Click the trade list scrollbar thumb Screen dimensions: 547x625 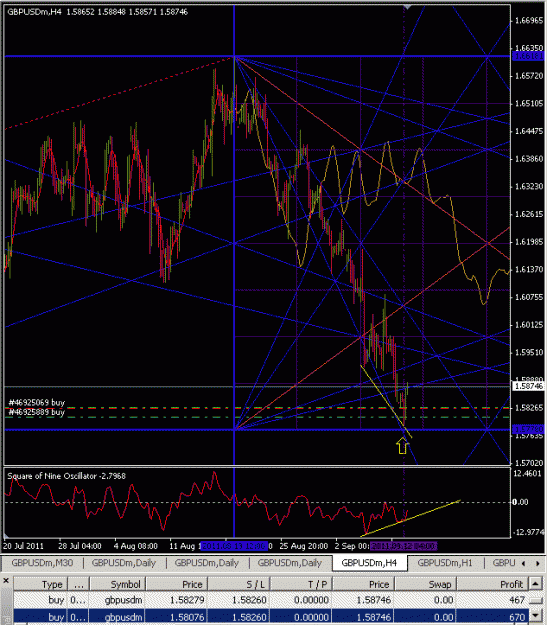(535, 600)
